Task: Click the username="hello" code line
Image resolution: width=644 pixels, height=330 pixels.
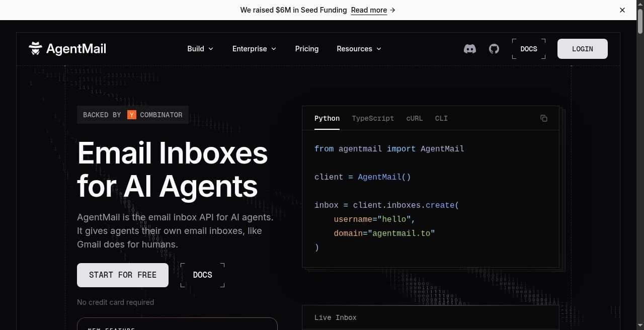Action: [374, 219]
